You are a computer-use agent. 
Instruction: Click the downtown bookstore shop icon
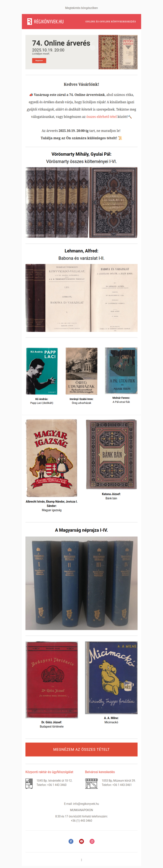pos(91,783)
